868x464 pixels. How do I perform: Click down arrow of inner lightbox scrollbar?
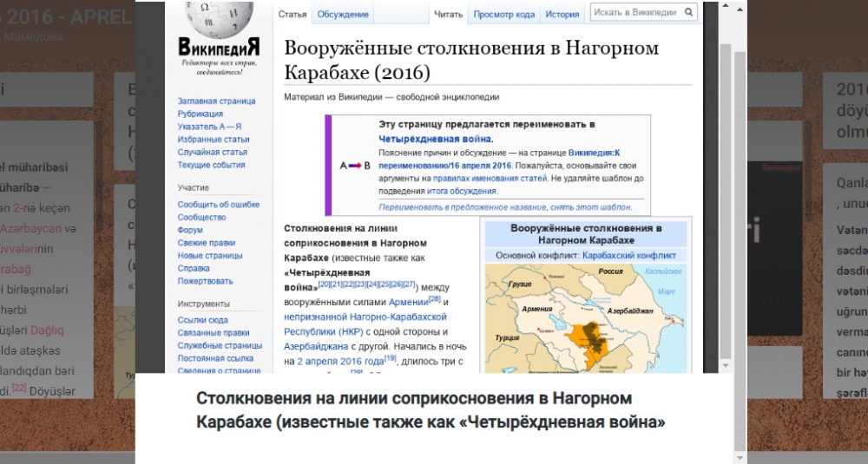point(725,365)
